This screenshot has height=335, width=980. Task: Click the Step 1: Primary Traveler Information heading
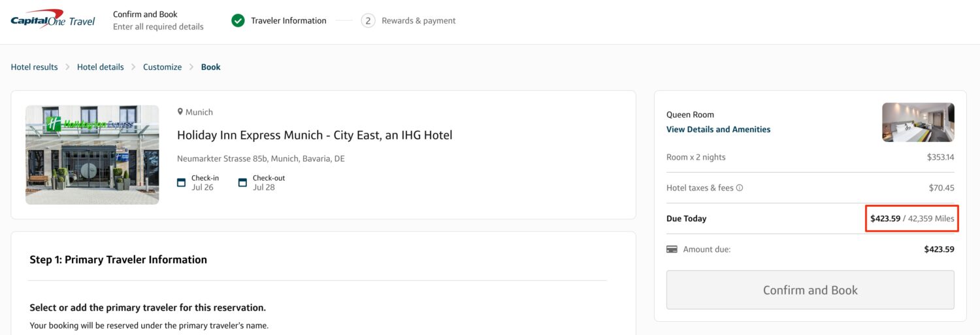[x=118, y=260]
